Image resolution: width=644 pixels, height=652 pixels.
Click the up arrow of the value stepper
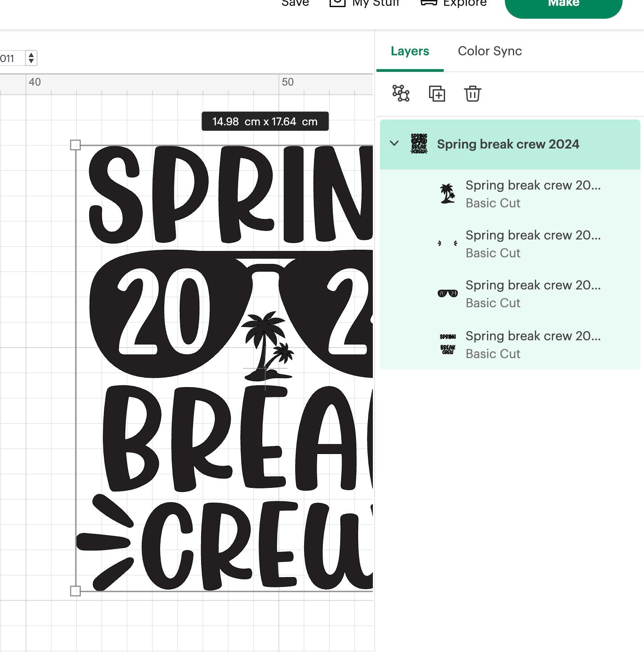[x=31, y=55]
